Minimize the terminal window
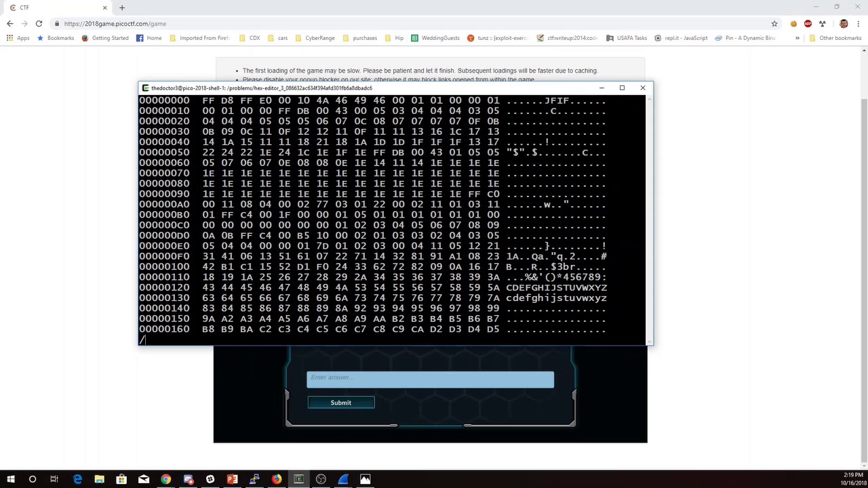 click(x=601, y=88)
